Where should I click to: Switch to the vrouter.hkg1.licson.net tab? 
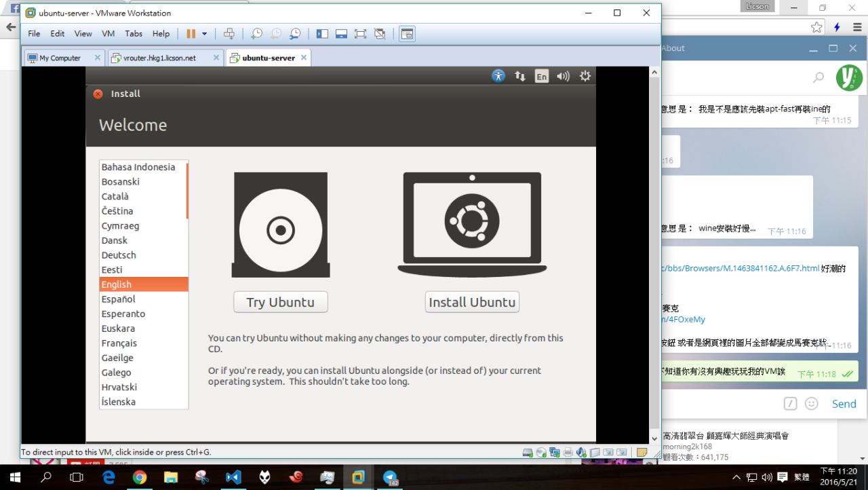point(159,58)
